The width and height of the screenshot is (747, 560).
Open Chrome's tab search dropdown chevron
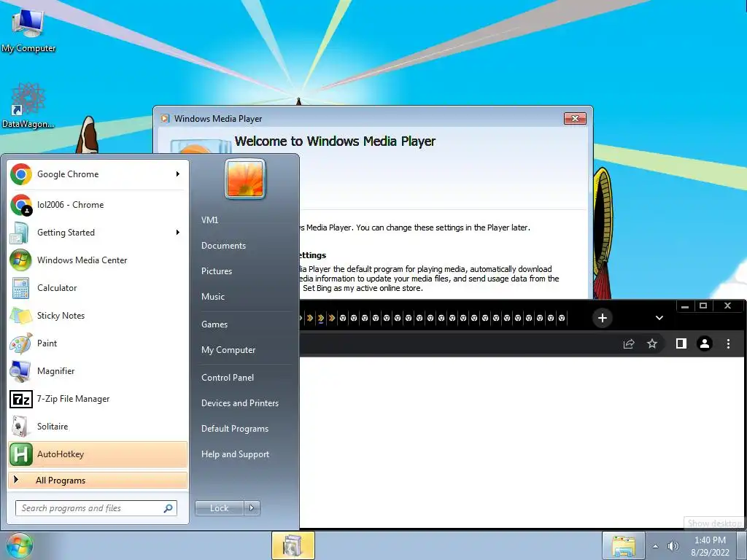pyautogui.click(x=659, y=318)
